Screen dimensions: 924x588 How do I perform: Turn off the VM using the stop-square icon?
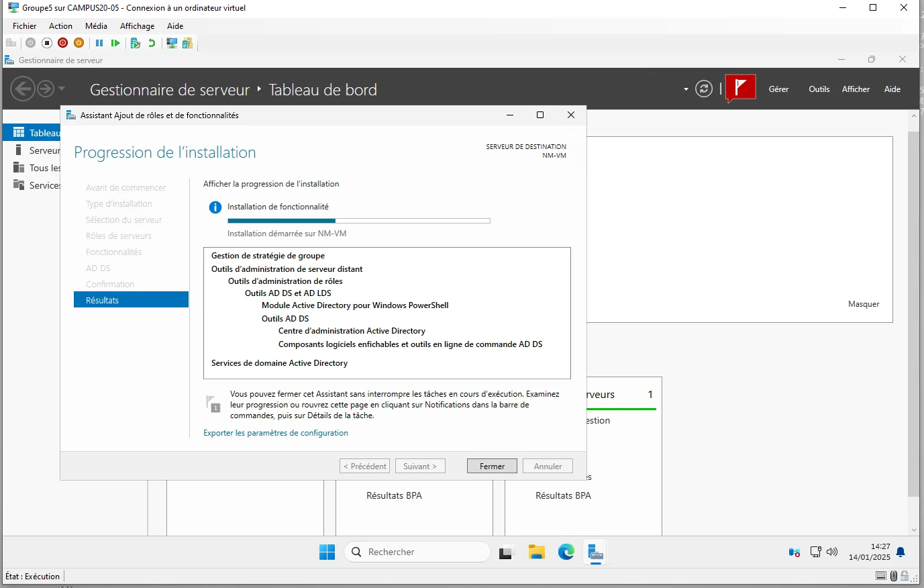47,43
